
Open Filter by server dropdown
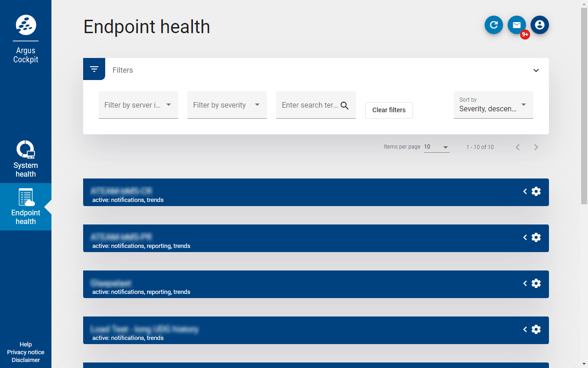(138, 105)
